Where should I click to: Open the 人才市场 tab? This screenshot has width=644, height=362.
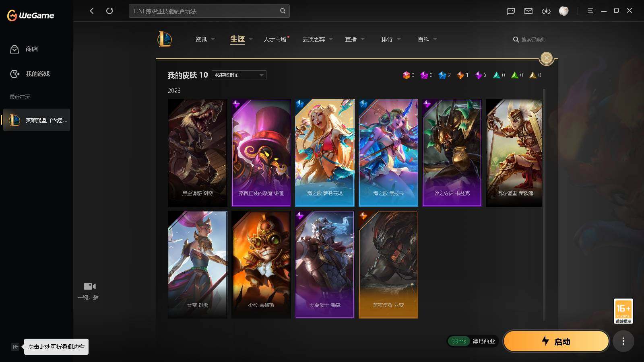[x=275, y=39]
